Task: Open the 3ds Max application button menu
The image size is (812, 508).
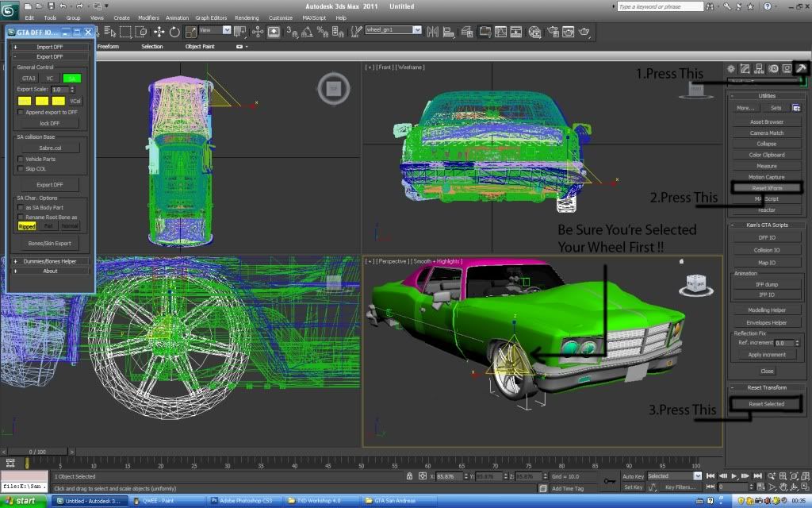Action: (10, 10)
